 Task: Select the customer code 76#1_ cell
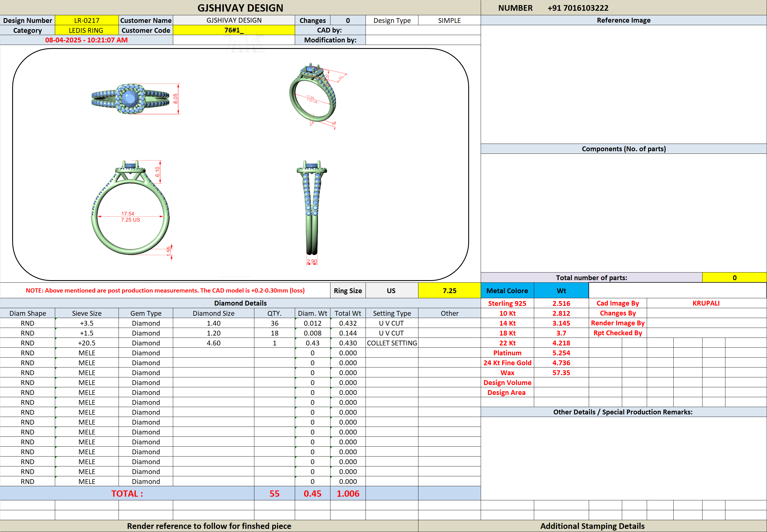(234, 30)
